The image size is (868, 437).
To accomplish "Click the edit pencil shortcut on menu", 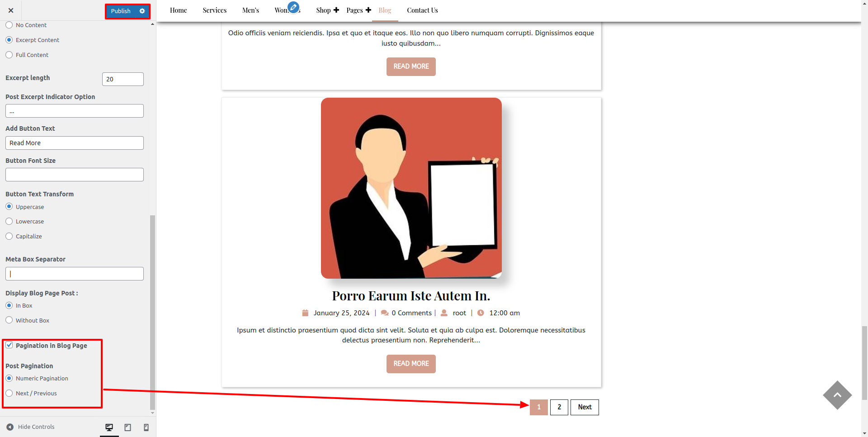I will [293, 7].
